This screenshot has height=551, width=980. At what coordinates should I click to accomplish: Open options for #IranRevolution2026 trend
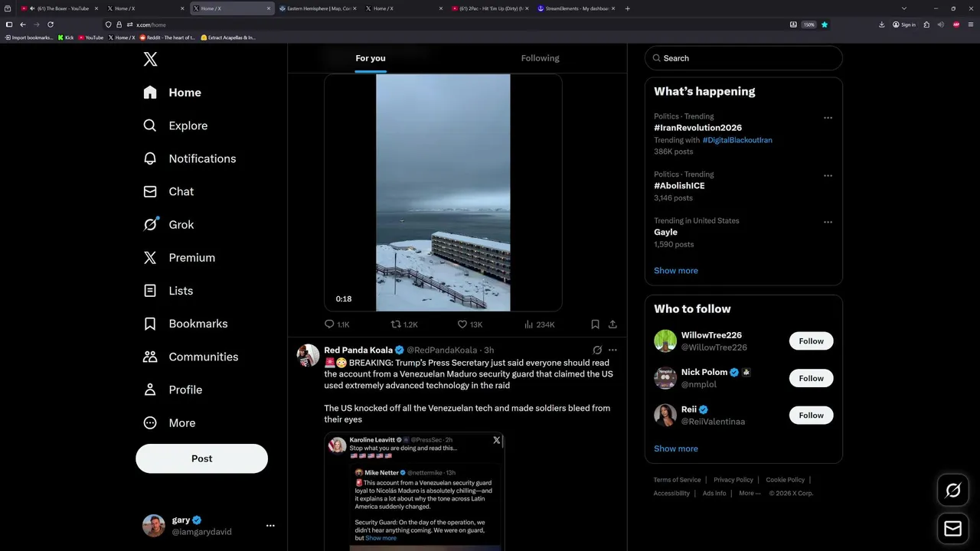click(828, 118)
